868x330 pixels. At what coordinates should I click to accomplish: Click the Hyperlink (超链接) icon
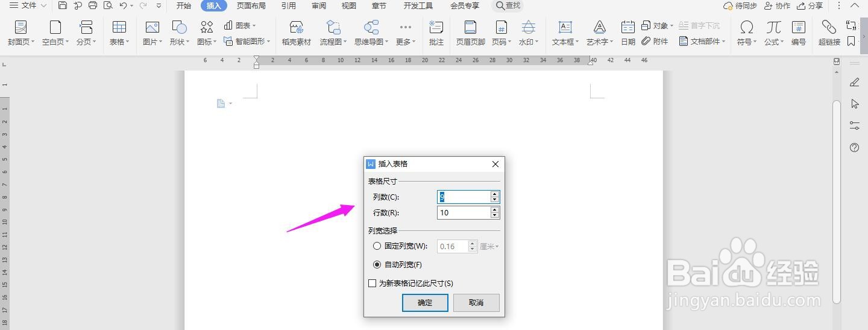coord(829,27)
